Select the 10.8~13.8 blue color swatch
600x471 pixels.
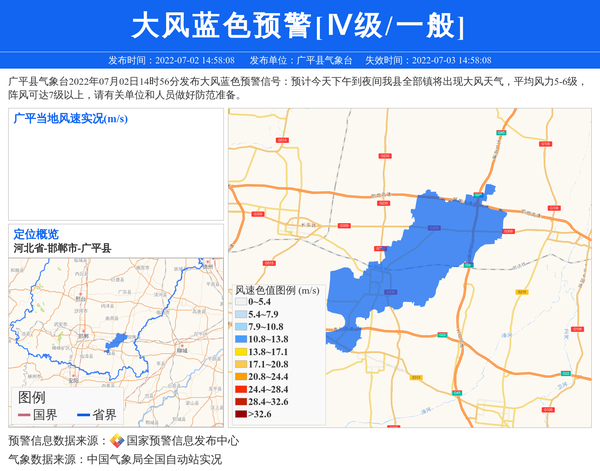241,339
